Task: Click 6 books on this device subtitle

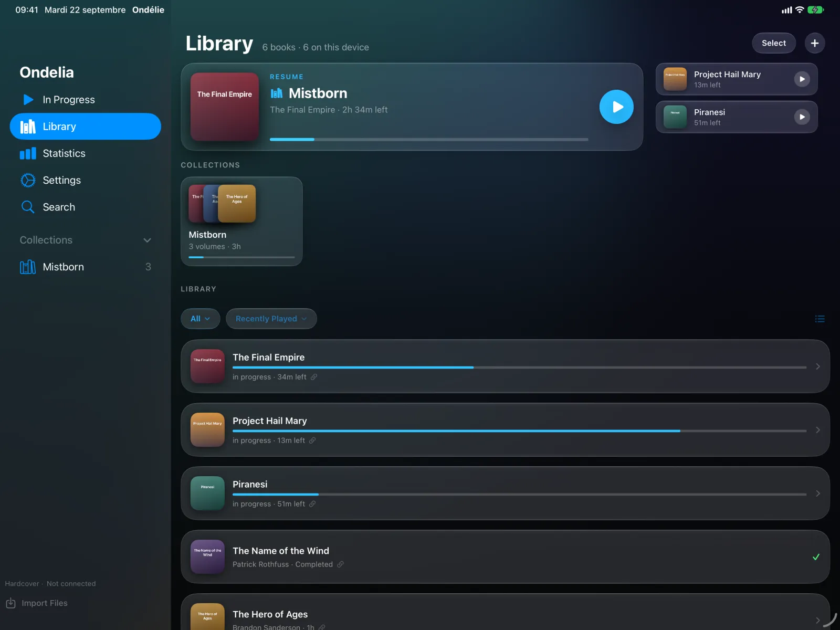Action: pyautogui.click(x=316, y=47)
